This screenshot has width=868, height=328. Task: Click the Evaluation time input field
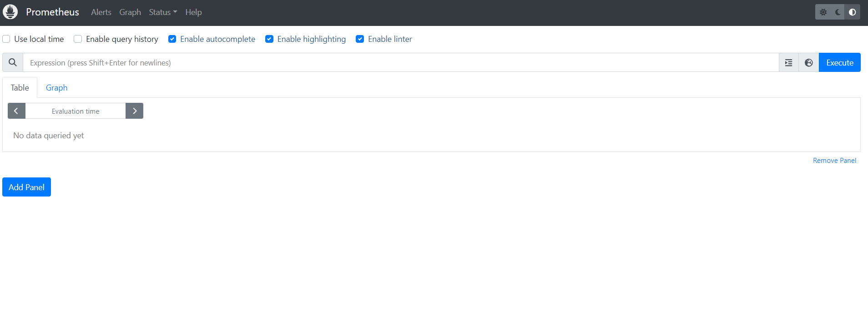pos(76,111)
